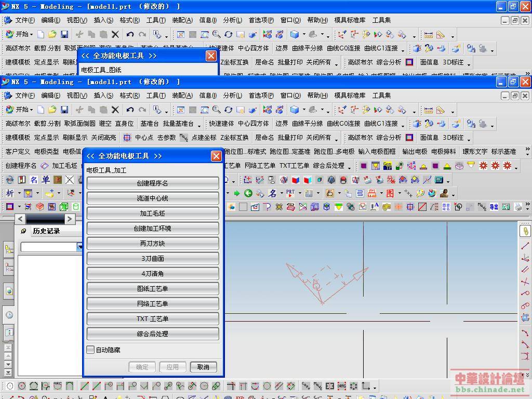532x399 pixels.
Task: Expand toolbar options arrow after 批量基准台 in front window
Action: point(199,125)
